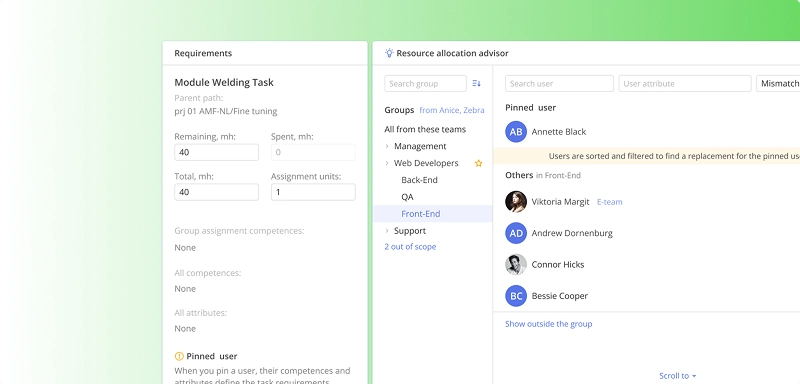800x384 pixels.
Task: Click Viktoria Margit's profile photo
Action: tap(516, 202)
